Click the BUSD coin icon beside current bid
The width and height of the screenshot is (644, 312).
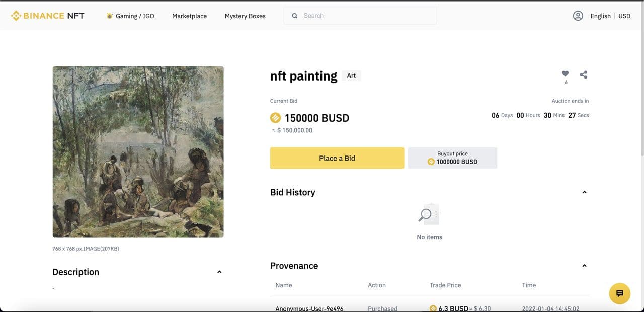(275, 118)
